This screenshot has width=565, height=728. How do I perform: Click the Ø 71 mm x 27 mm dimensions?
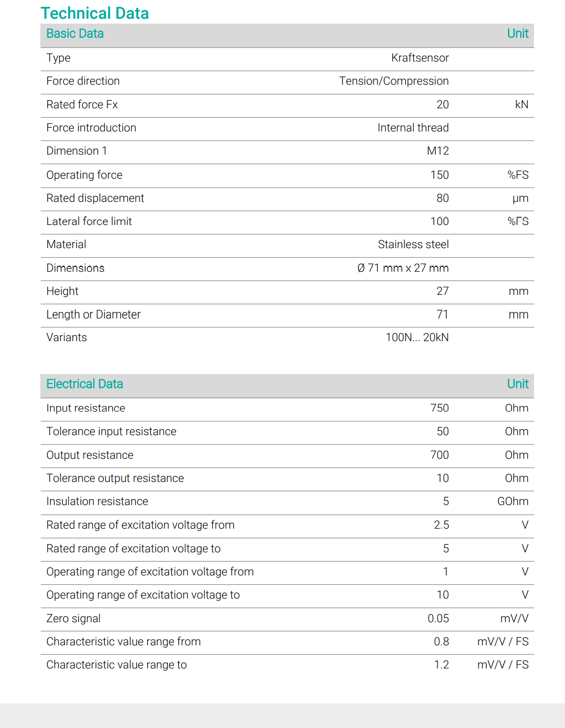[403, 268]
